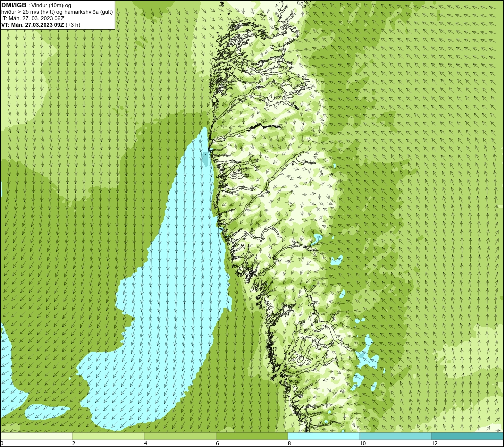The width and height of the screenshot is (504, 447).
Task: Click the small darker teal patch by the coast
Action: coord(205,159)
